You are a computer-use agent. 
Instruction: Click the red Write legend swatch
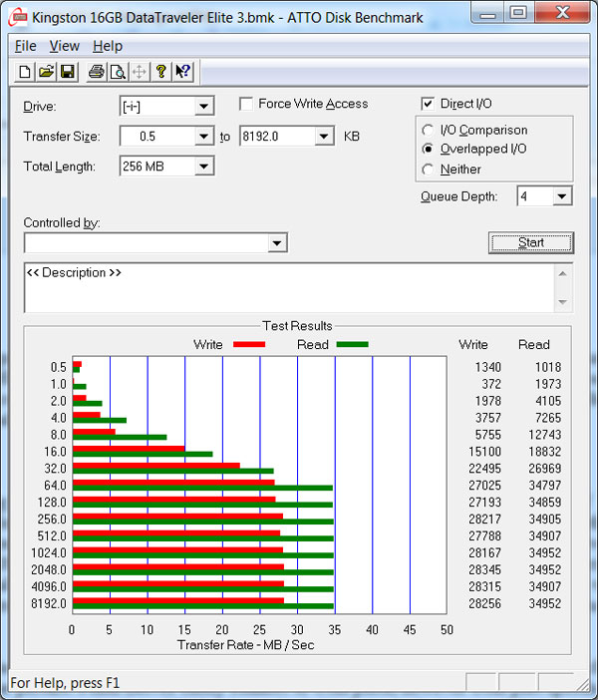tap(249, 344)
